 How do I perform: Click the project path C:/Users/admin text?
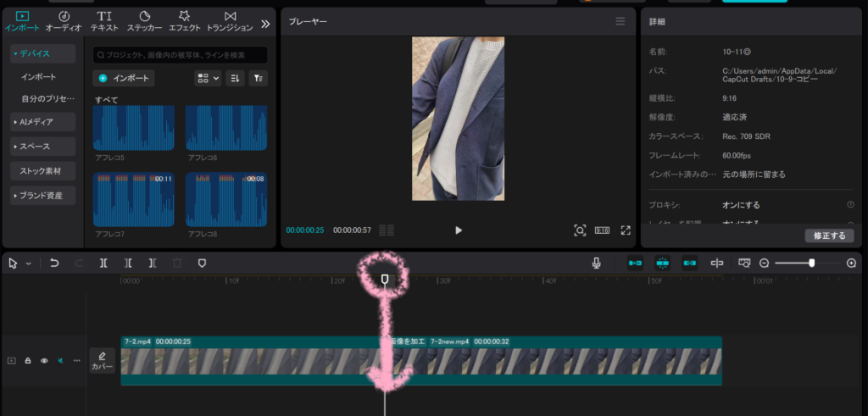(780, 75)
